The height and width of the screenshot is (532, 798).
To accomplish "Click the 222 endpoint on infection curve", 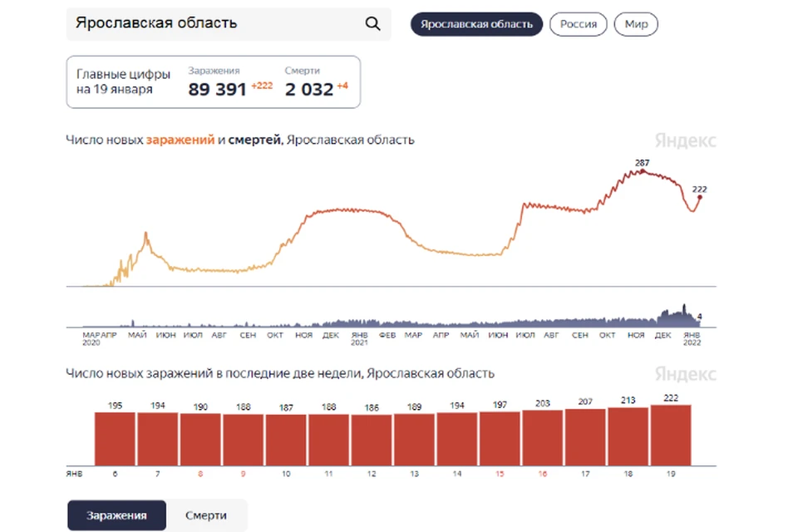I will (699, 197).
